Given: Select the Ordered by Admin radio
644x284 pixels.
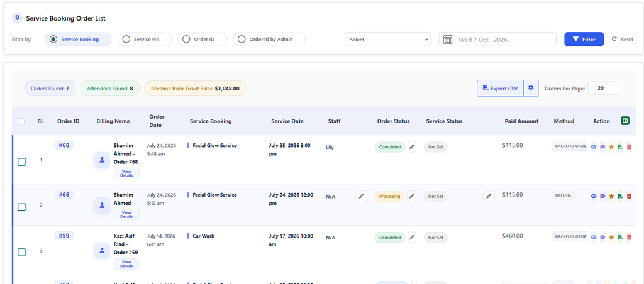Looking at the screenshot, I should click(241, 40).
